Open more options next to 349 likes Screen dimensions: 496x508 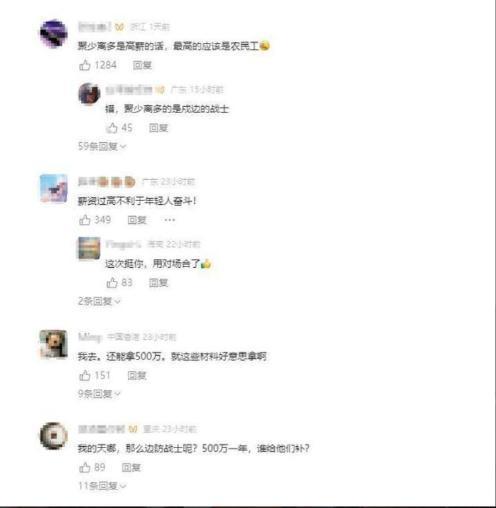(170, 220)
